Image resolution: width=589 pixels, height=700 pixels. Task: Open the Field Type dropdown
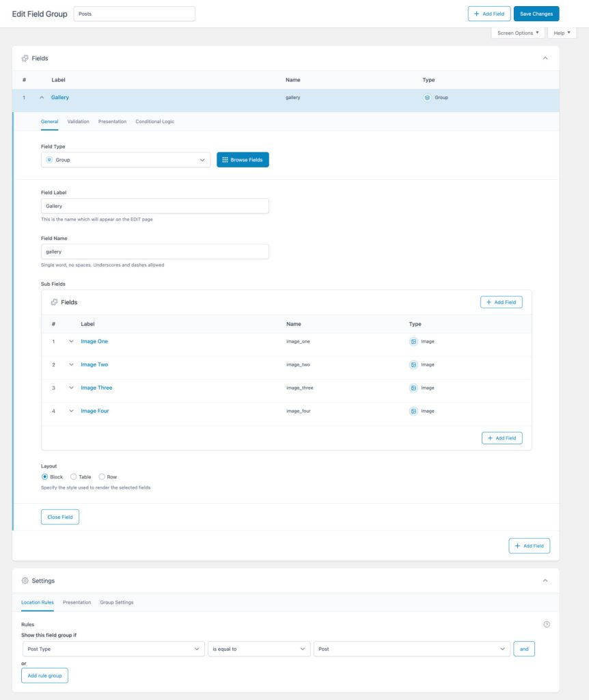pos(126,159)
